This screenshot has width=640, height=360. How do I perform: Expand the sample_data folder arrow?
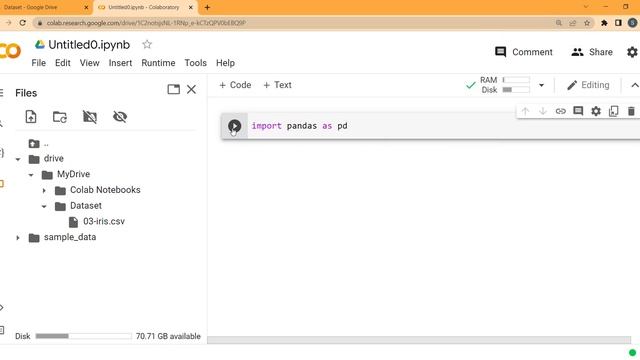coord(18,238)
